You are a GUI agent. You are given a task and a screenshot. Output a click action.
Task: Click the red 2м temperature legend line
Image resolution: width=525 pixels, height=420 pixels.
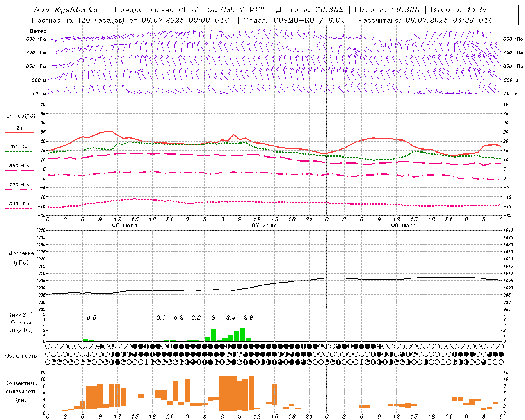(19, 132)
